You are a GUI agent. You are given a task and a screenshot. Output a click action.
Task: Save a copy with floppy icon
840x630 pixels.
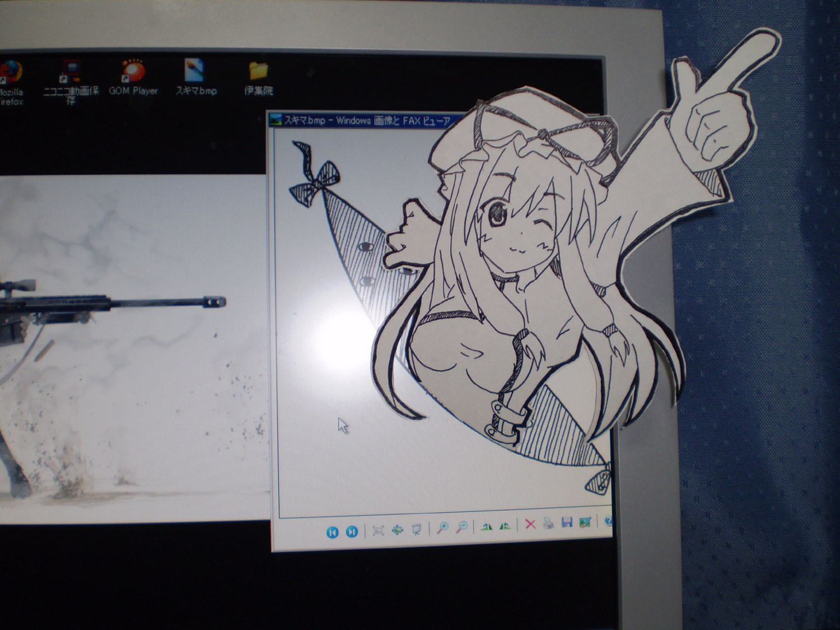point(567,523)
